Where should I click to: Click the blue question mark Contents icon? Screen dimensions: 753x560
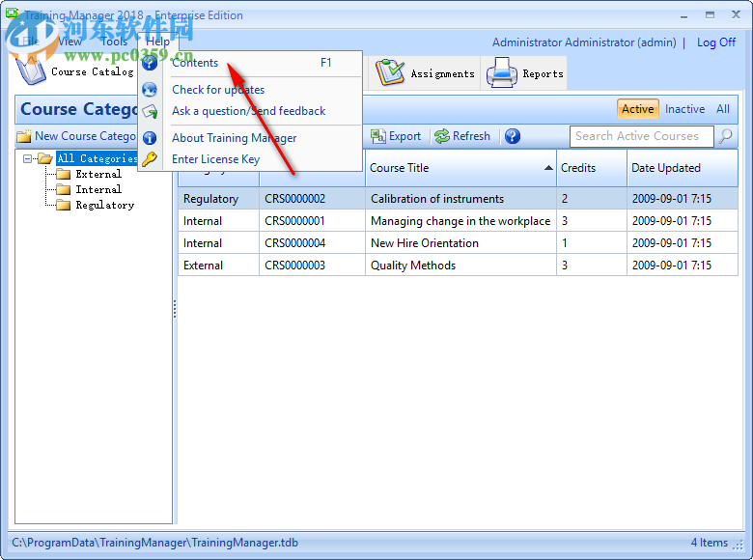tap(150, 63)
